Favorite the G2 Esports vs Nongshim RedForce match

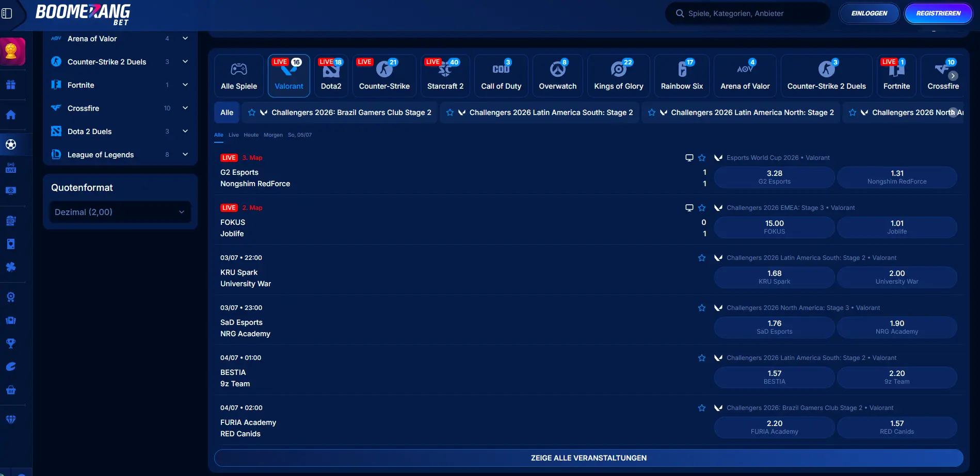702,158
